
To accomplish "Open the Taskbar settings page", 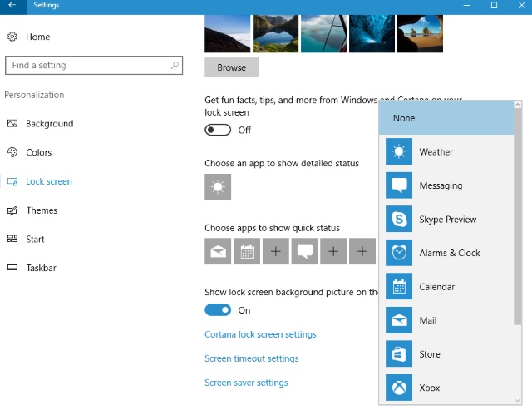I will coord(42,268).
